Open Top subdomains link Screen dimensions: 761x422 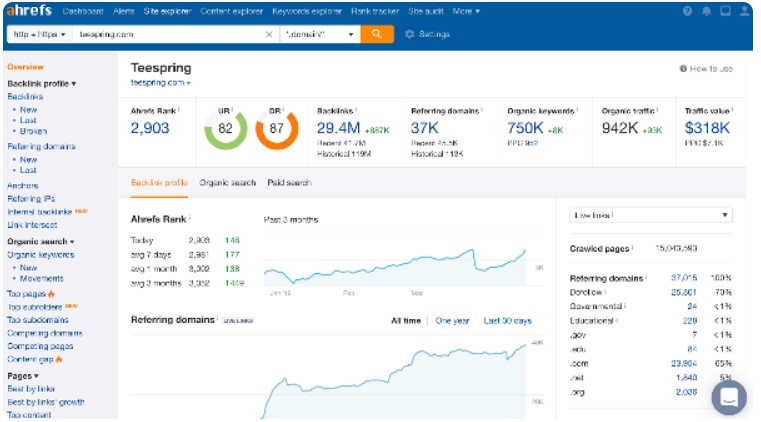tap(38, 320)
